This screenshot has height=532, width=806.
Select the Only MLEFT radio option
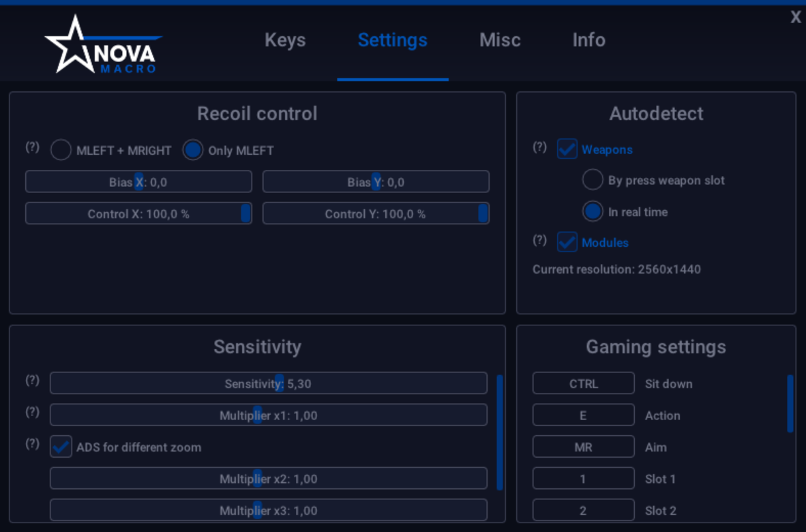(x=193, y=150)
